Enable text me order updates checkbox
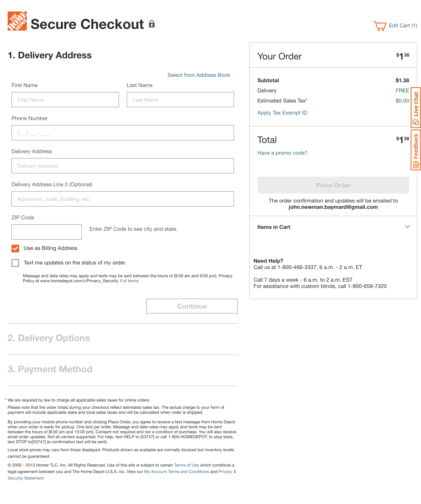Screen dimensions: 421x504 tap(15, 263)
